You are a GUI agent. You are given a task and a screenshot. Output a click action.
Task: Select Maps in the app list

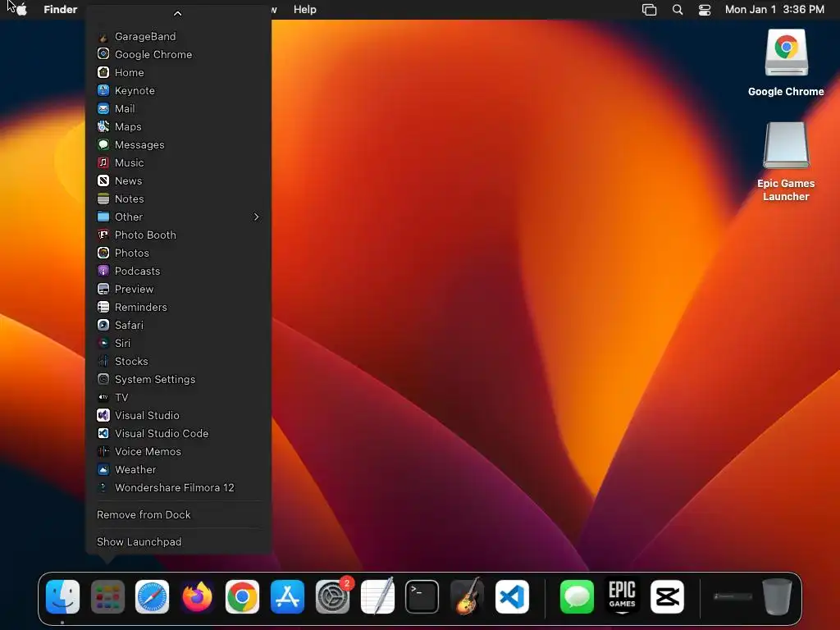[178, 127]
